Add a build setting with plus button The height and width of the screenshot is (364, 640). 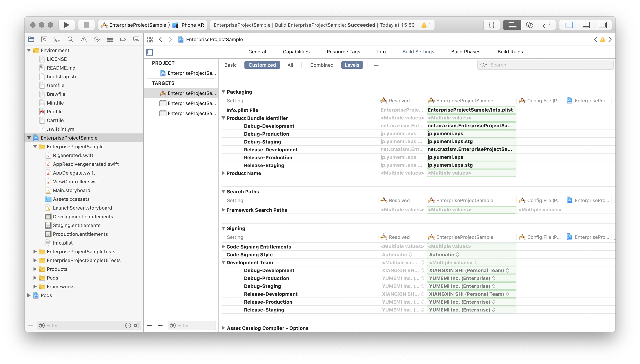376,65
